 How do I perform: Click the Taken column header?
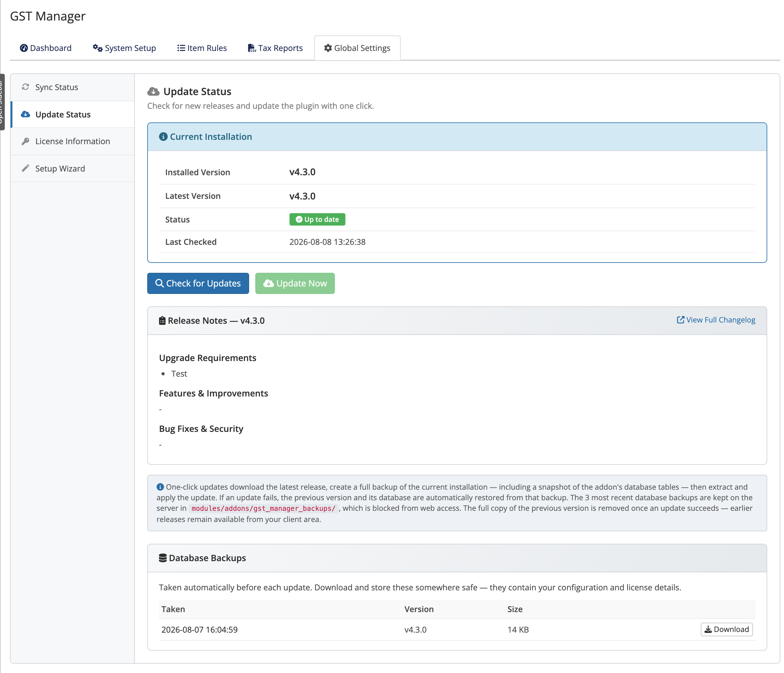[173, 609]
